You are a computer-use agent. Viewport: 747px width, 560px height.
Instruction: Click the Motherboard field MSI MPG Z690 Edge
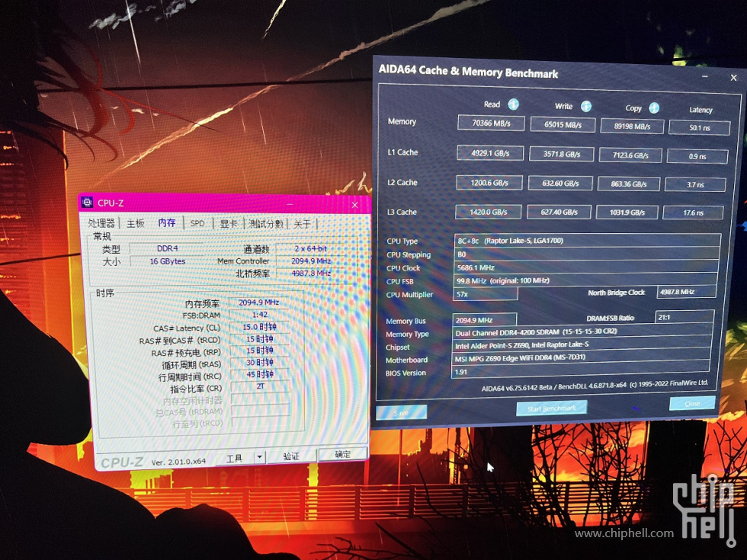tap(580, 358)
